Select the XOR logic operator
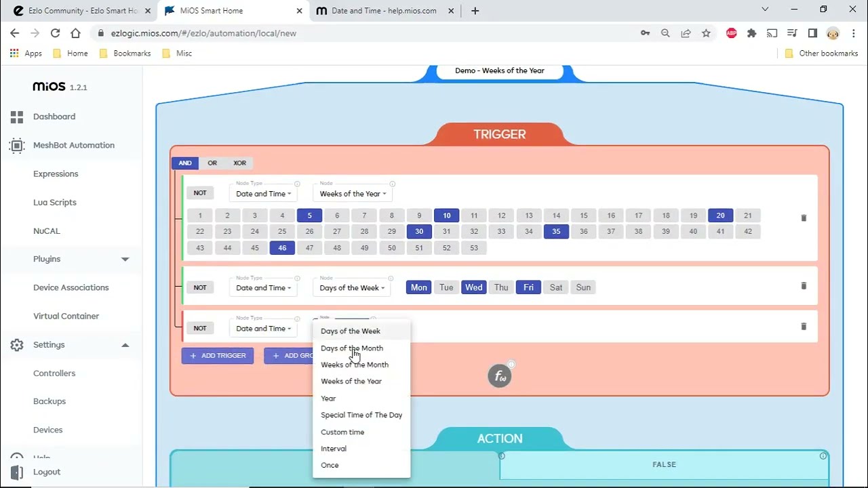The width and height of the screenshot is (868, 488). pyautogui.click(x=239, y=163)
